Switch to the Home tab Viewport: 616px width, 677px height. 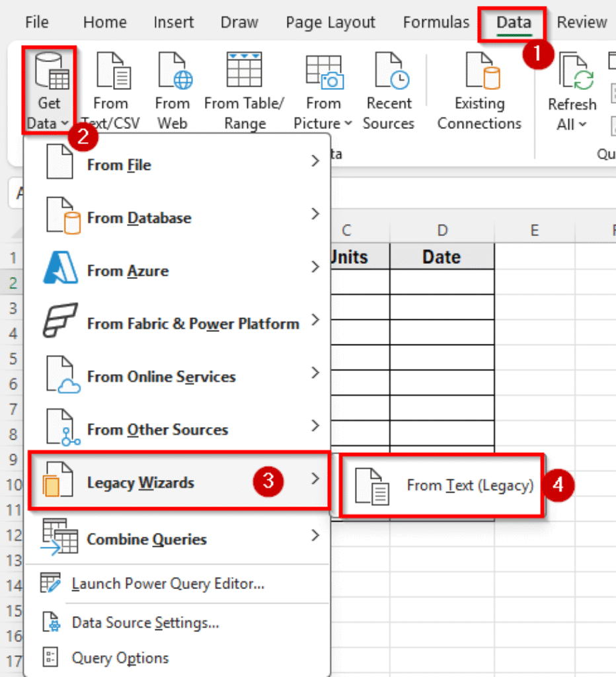point(105,22)
